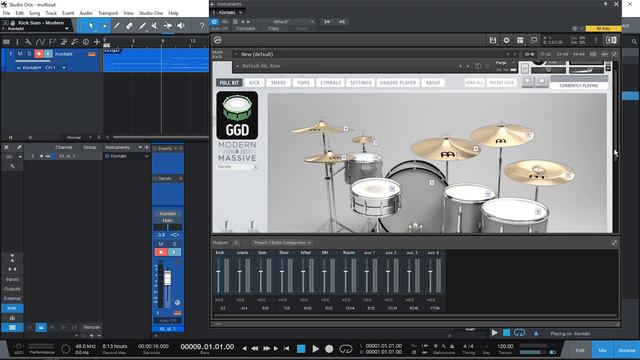Click the add tracks plus icon

(97, 42)
